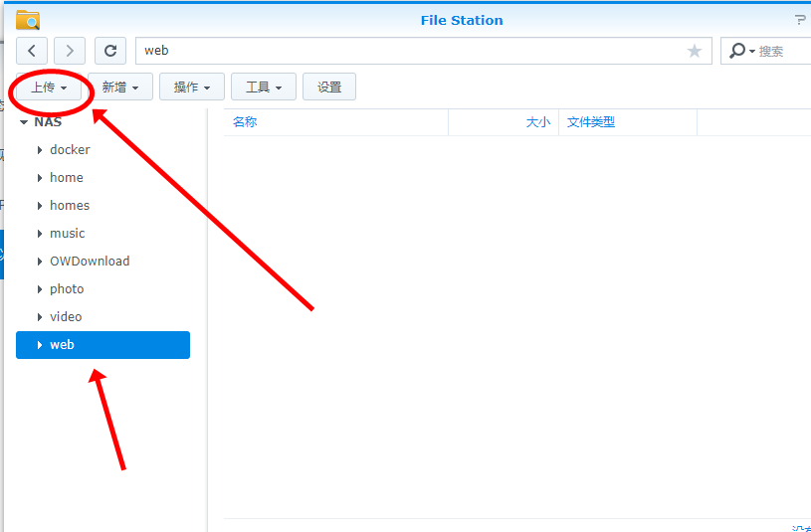Open the 操作 action dropdown
The height and width of the screenshot is (532, 811).
tap(192, 88)
